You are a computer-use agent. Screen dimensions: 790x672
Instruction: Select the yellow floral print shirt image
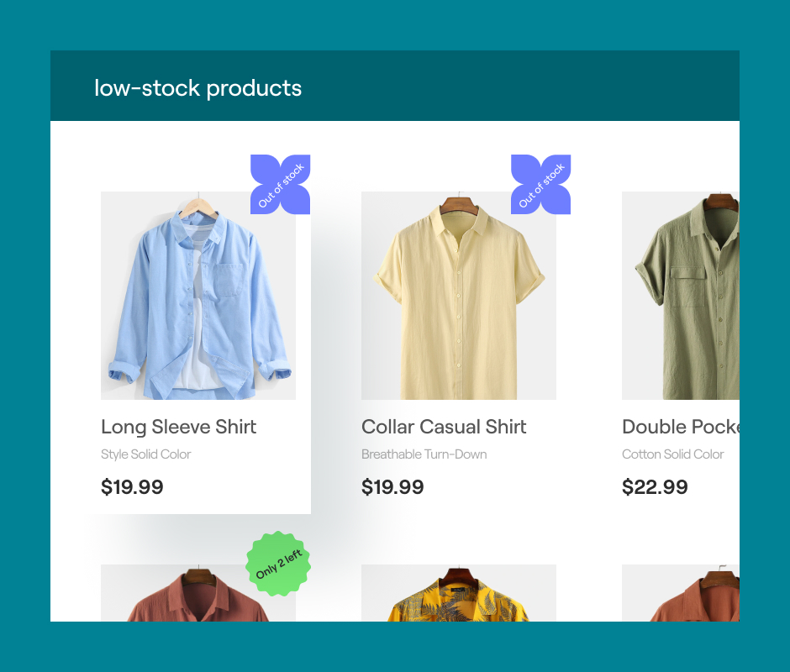[x=459, y=593]
